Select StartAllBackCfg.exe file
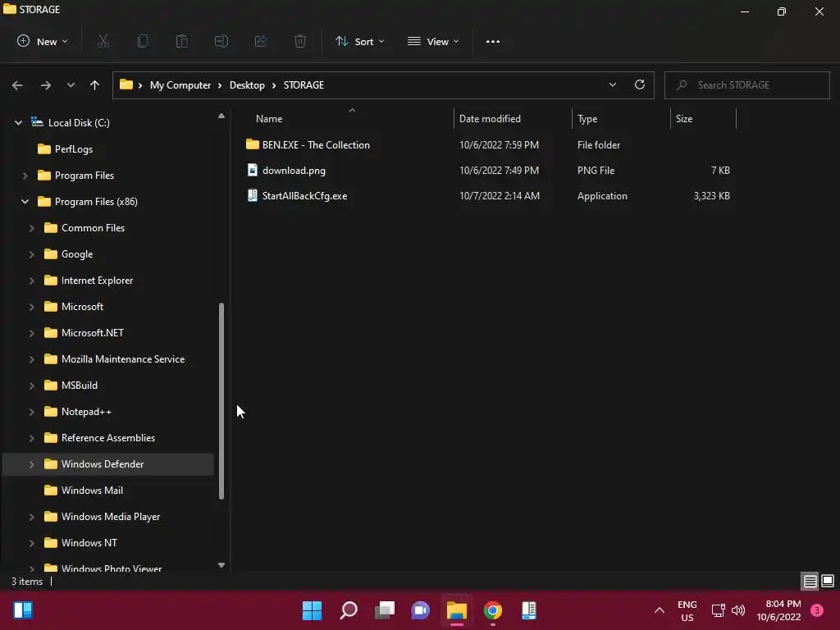The image size is (840, 630). [297, 196]
